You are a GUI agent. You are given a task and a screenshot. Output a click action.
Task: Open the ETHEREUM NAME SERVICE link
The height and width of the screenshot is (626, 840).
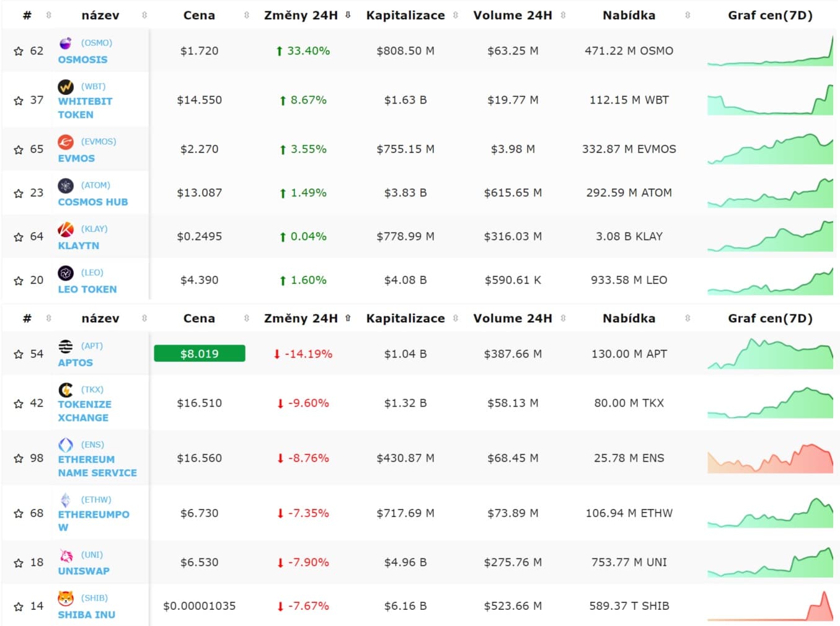[x=97, y=466]
